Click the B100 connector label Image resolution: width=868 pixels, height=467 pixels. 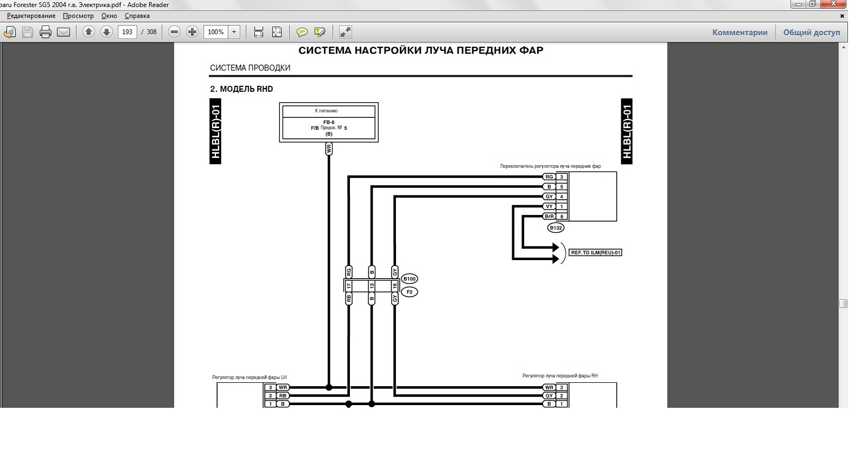410,279
